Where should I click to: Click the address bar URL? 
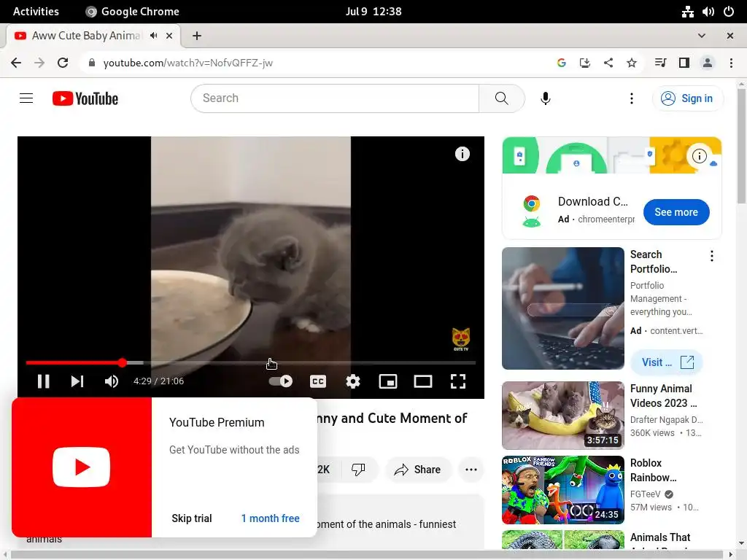[187, 63]
